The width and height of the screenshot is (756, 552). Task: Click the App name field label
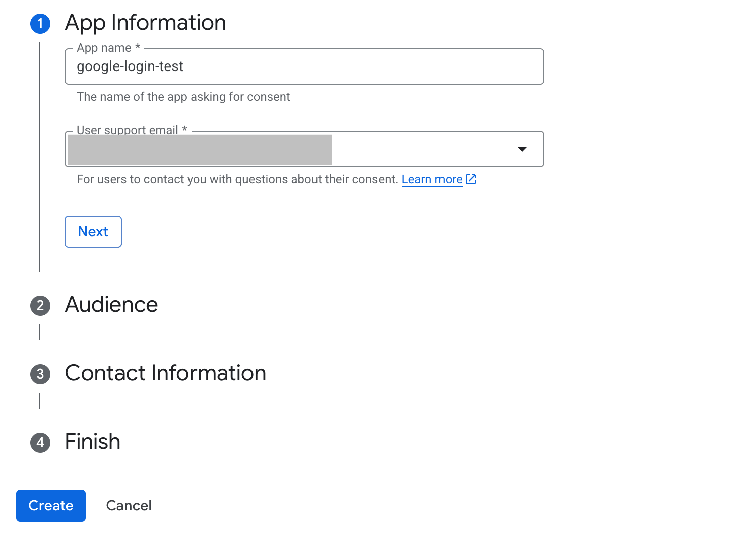click(x=104, y=48)
